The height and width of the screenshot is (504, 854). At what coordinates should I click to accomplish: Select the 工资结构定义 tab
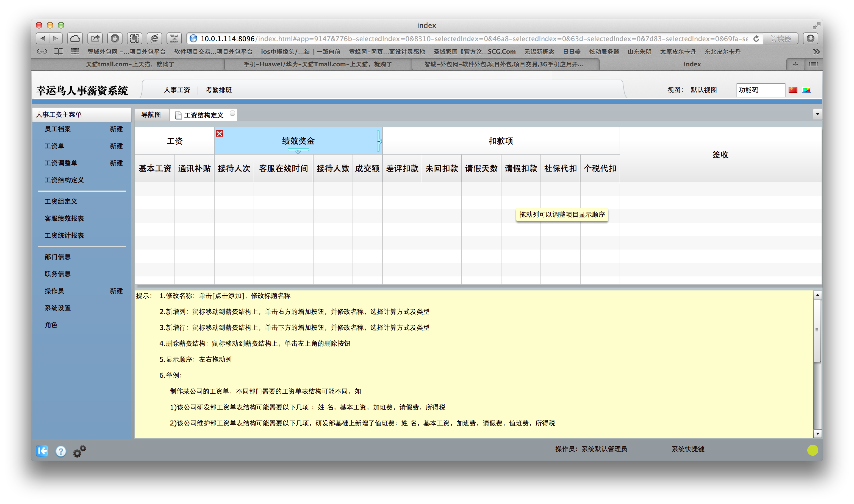pos(203,115)
